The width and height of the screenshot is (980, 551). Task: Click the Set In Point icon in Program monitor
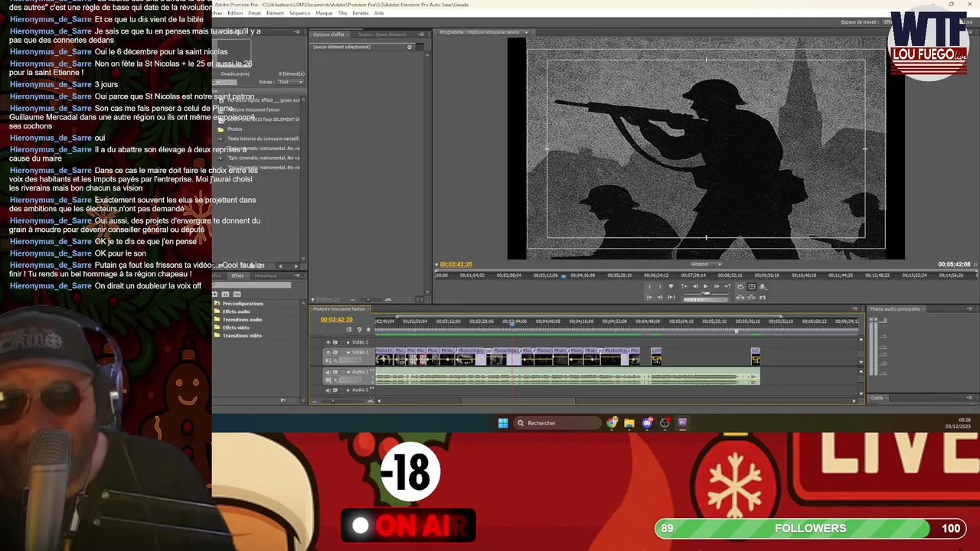pyautogui.click(x=650, y=286)
